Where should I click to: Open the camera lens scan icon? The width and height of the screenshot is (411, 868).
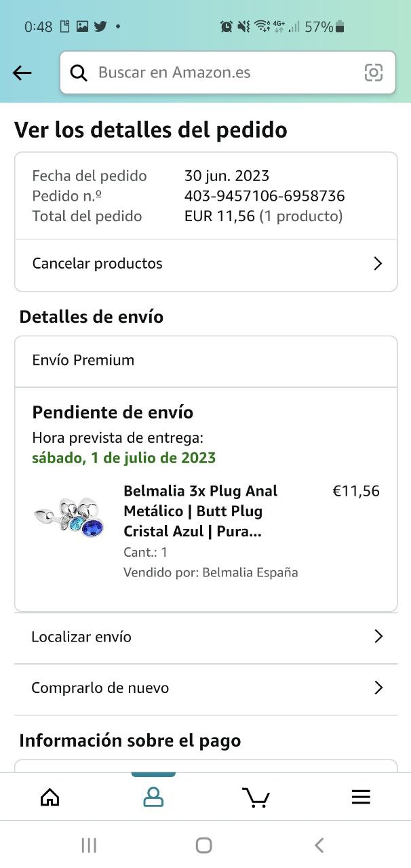click(x=373, y=73)
